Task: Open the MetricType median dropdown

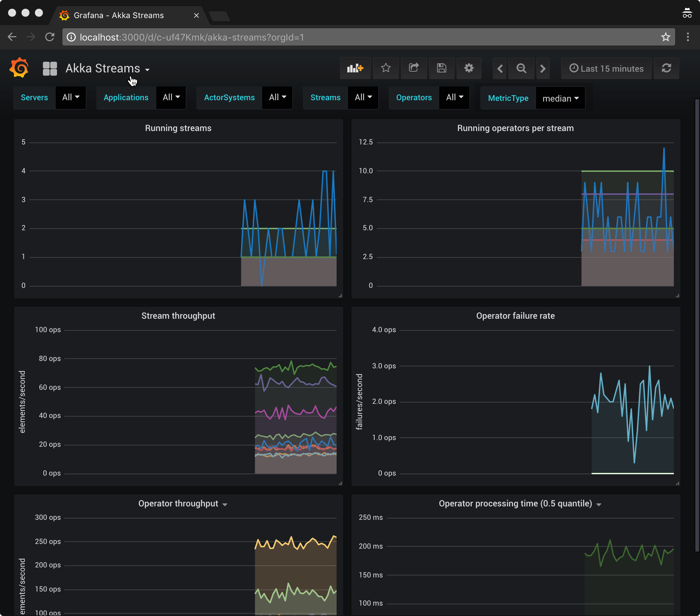Action: coord(560,99)
